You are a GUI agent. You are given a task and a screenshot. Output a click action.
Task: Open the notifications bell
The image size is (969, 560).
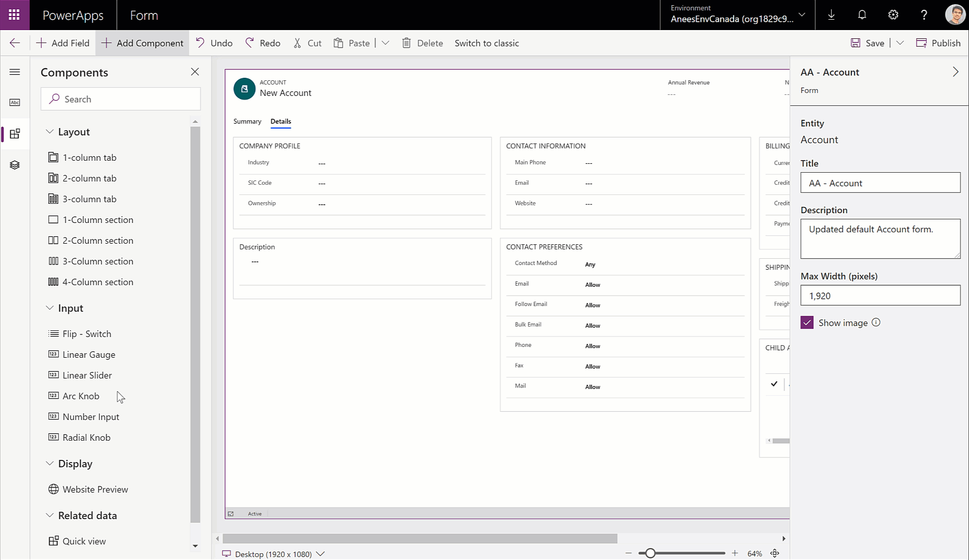862,15
